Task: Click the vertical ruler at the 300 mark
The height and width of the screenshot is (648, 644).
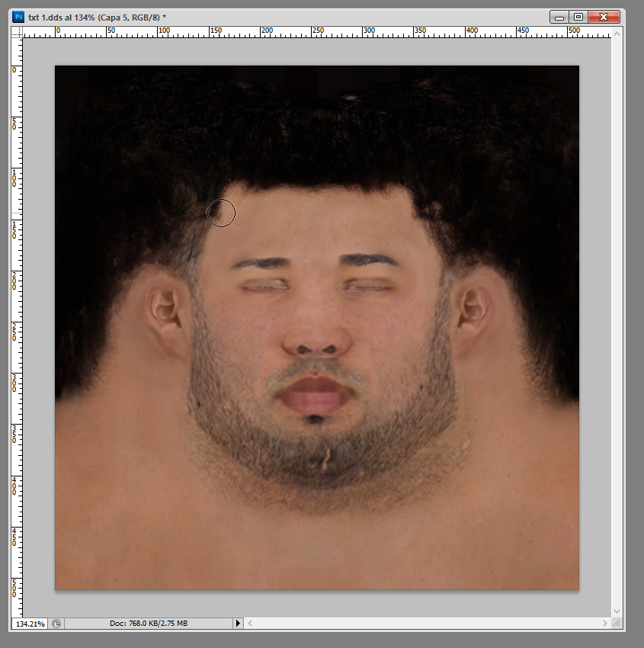Action: [x=14, y=383]
